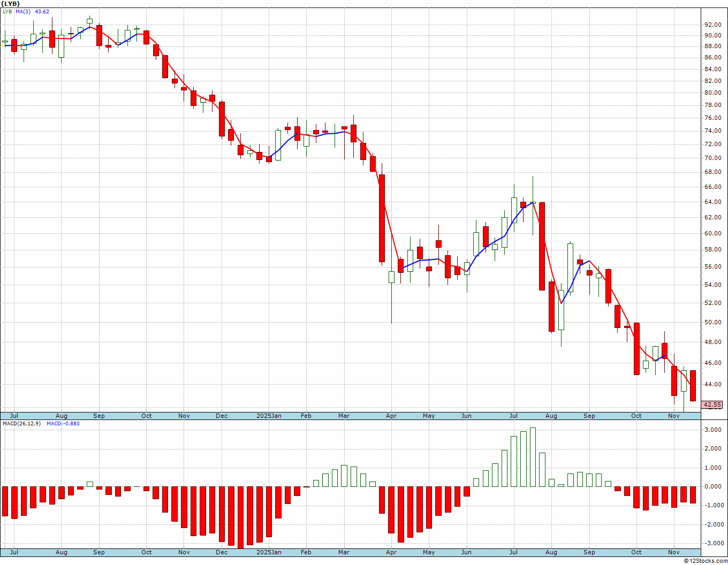Image resolution: width=728 pixels, height=565 pixels.
Task: Pick the 70.00 price axis label
Action: tap(712, 158)
